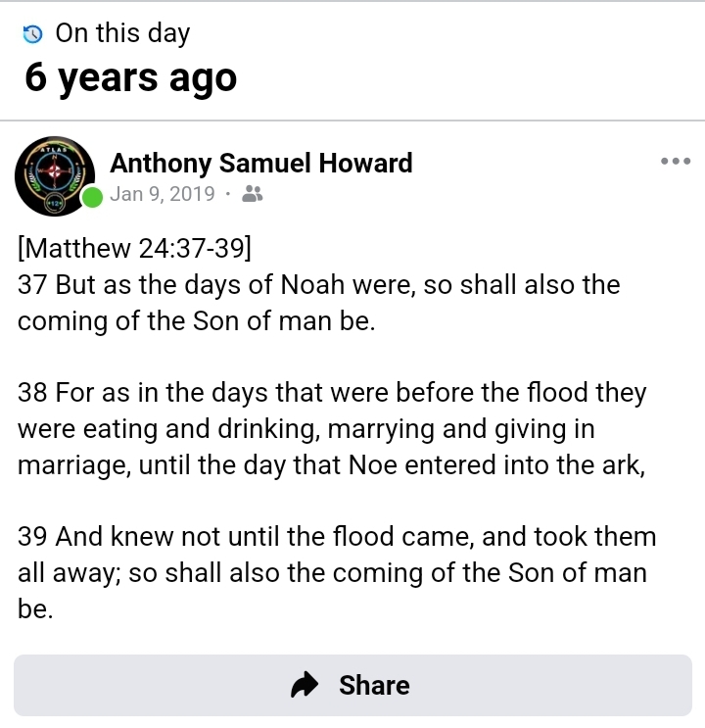Click the share arrow icon
705x728 pixels.
[x=306, y=685]
